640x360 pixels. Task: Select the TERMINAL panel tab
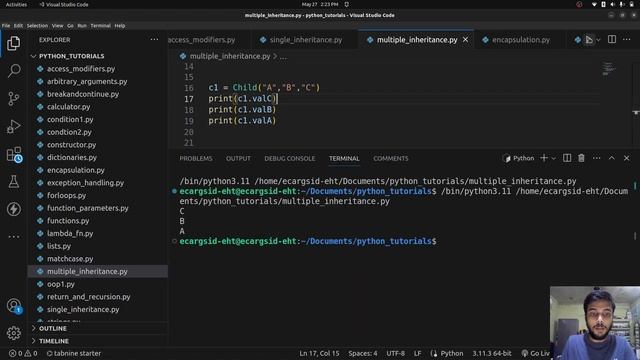[x=344, y=158]
